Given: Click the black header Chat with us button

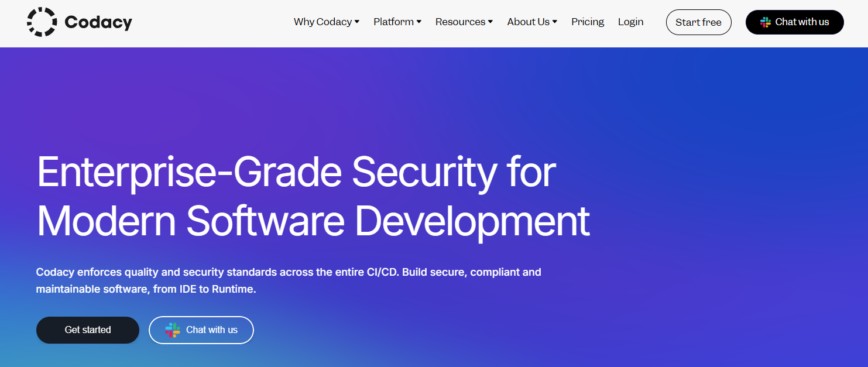Looking at the screenshot, I should [x=795, y=22].
